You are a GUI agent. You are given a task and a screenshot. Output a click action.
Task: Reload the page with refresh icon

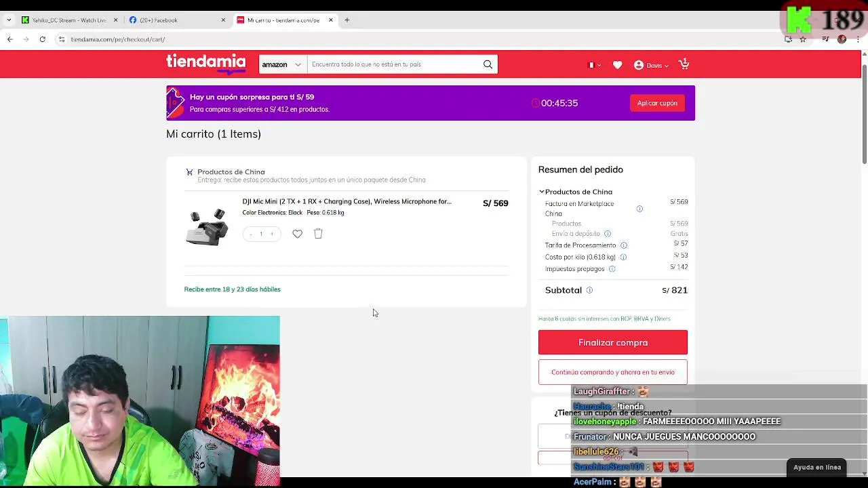click(42, 39)
